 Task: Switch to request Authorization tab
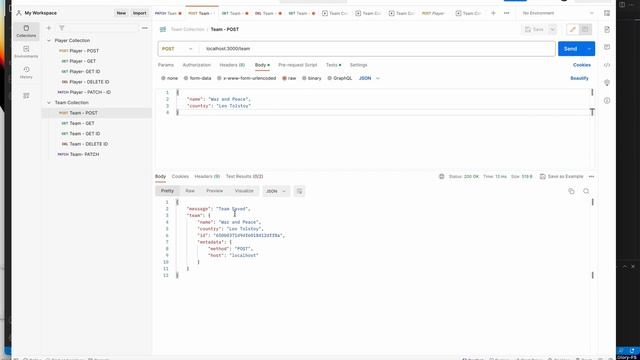(x=197, y=65)
